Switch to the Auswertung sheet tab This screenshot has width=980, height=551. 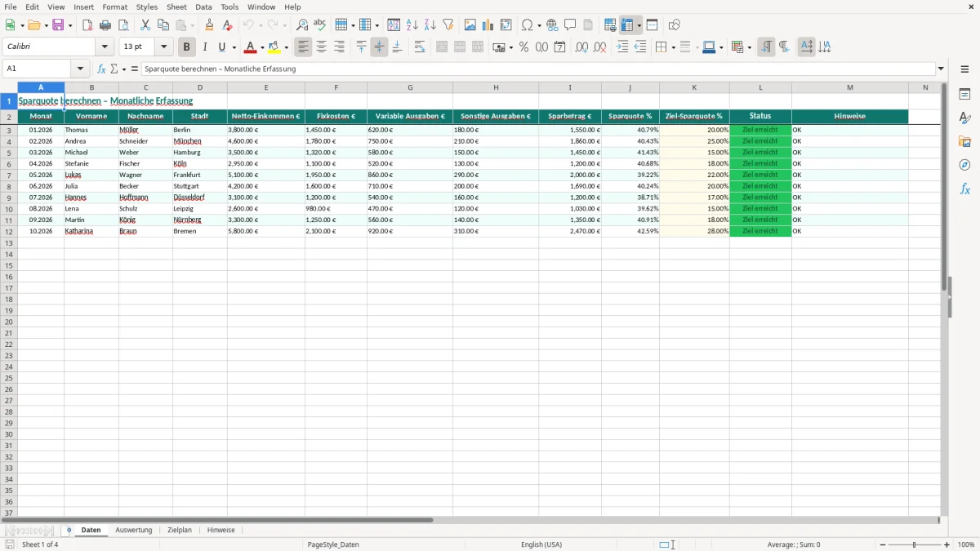point(134,531)
